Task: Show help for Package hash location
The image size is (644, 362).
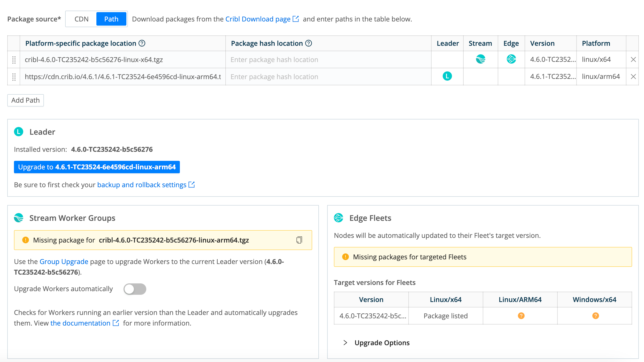Action: coord(309,43)
